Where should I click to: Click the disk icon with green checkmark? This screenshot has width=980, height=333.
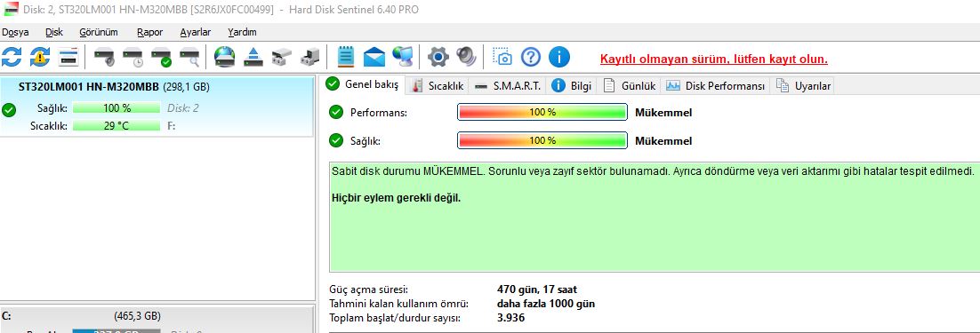(x=161, y=58)
